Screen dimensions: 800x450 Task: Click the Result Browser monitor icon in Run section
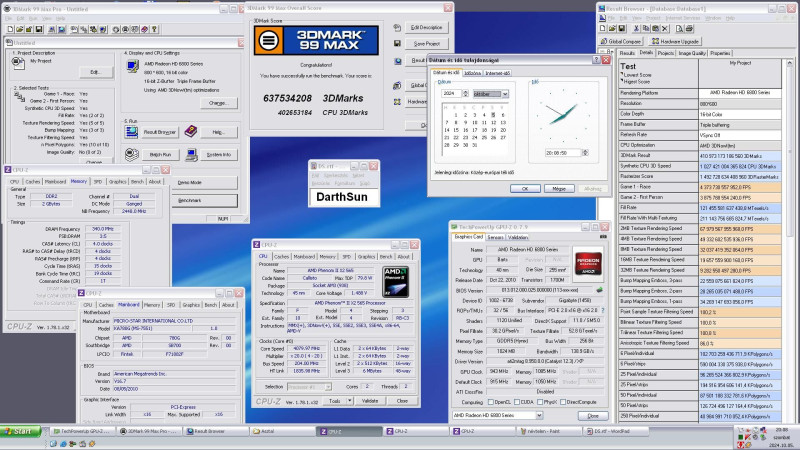tap(131, 132)
